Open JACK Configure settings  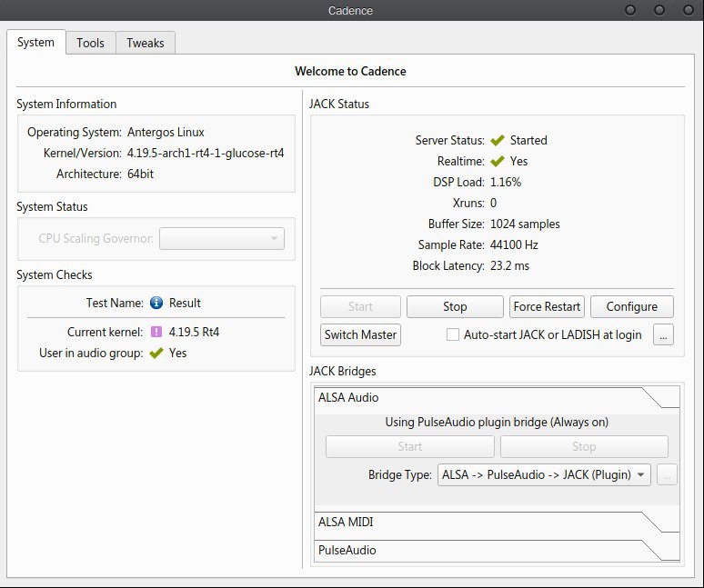tap(632, 307)
